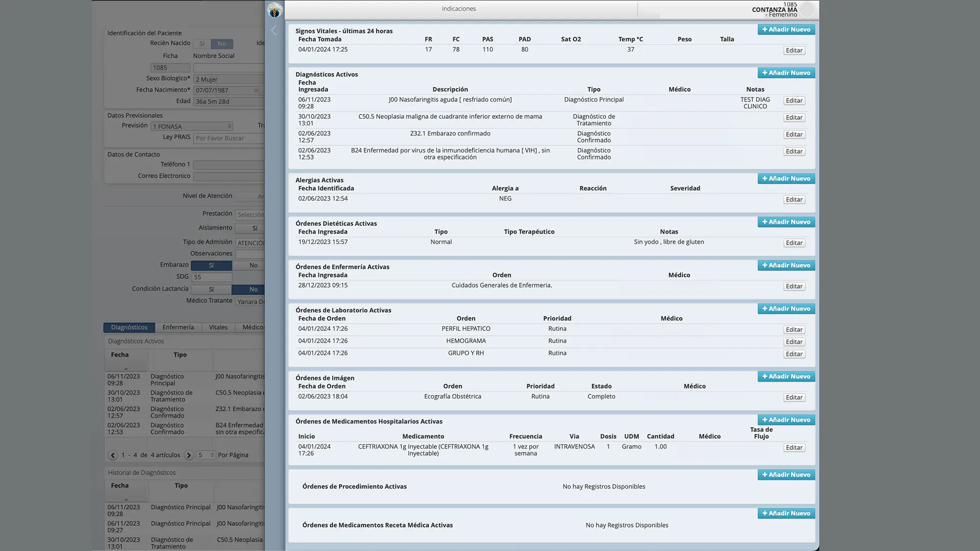The width and height of the screenshot is (980, 551).
Task: Click the Ley PRAIS search field
Action: pos(229,138)
